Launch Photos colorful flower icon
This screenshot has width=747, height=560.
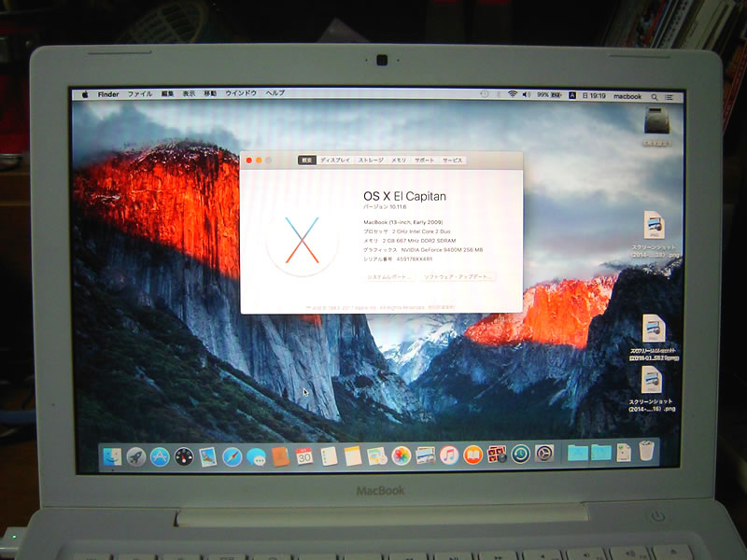402,455
